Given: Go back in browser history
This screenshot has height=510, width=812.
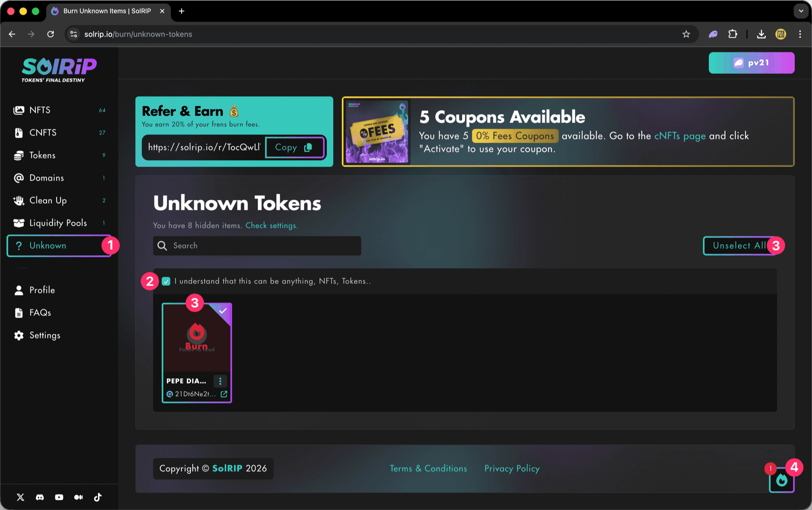Looking at the screenshot, I should point(12,34).
